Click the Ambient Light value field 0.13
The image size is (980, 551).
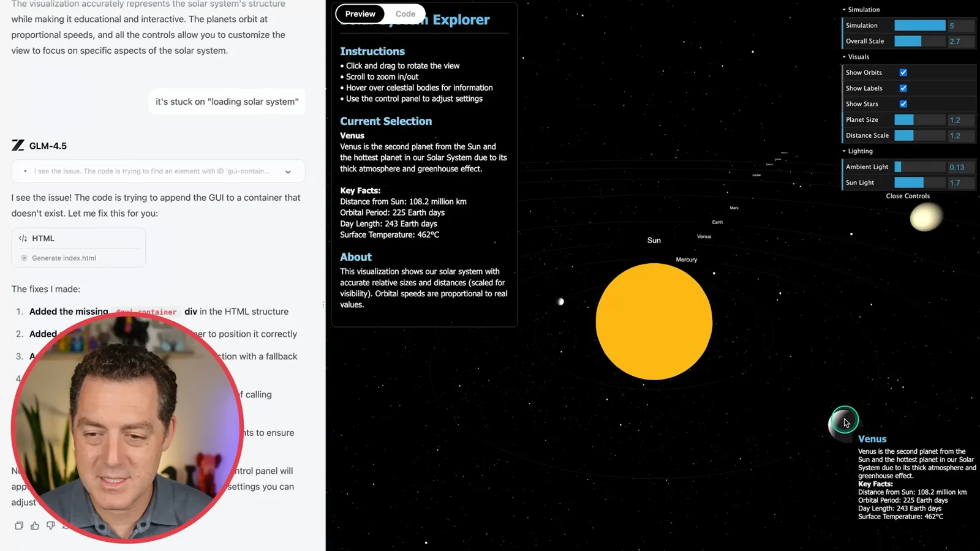(x=961, y=167)
